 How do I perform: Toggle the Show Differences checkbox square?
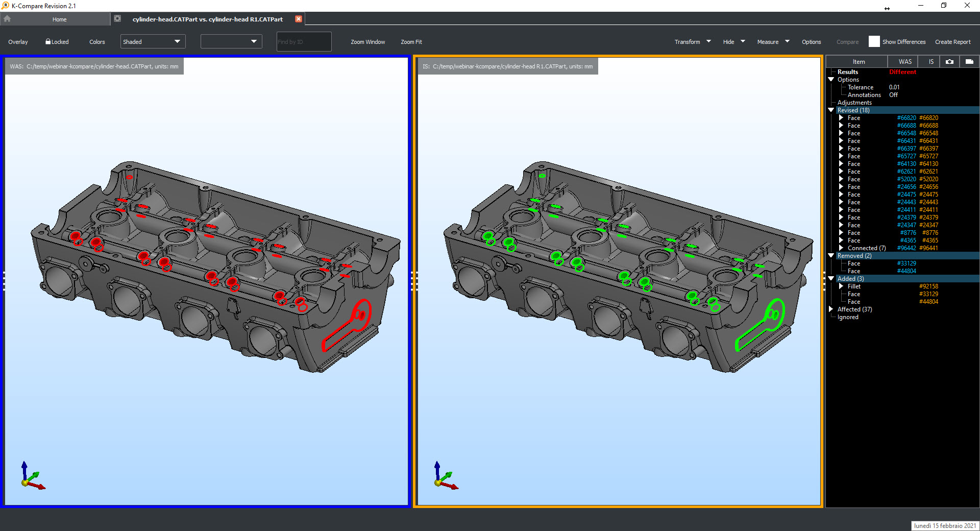pyautogui.click(x=874, y=42)
